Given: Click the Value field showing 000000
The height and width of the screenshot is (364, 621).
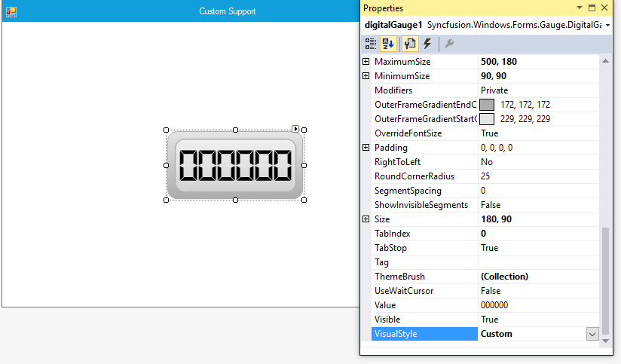Looking at the screenshot, I should point(538,305).
